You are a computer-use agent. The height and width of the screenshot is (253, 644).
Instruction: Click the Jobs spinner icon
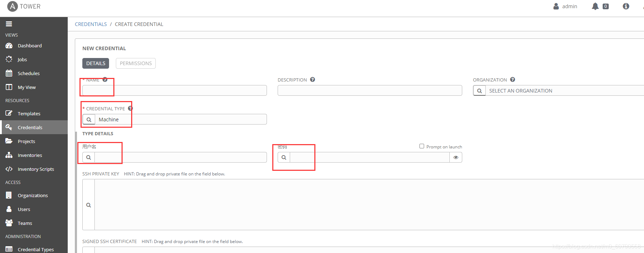[9, 59]
